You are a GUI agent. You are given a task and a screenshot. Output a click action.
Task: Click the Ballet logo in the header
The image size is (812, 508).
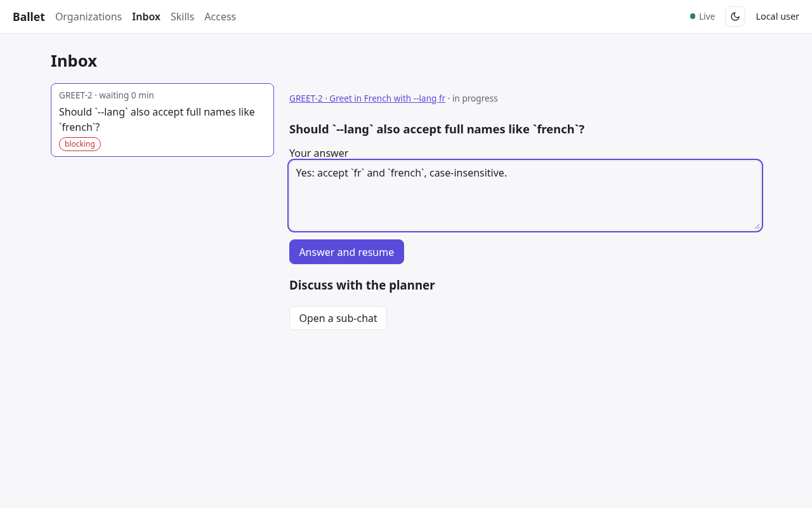[29, 17]
